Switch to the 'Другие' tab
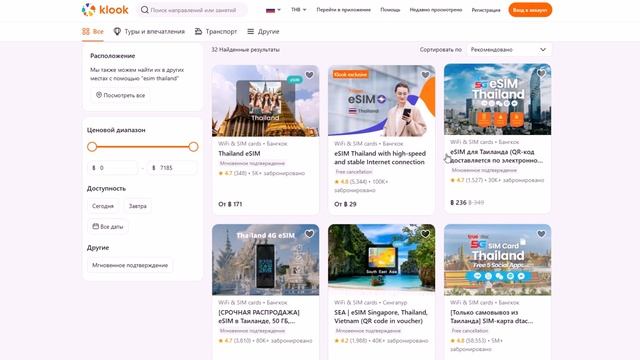Viewport: 640px width, 360px height. tap(263, 31)
